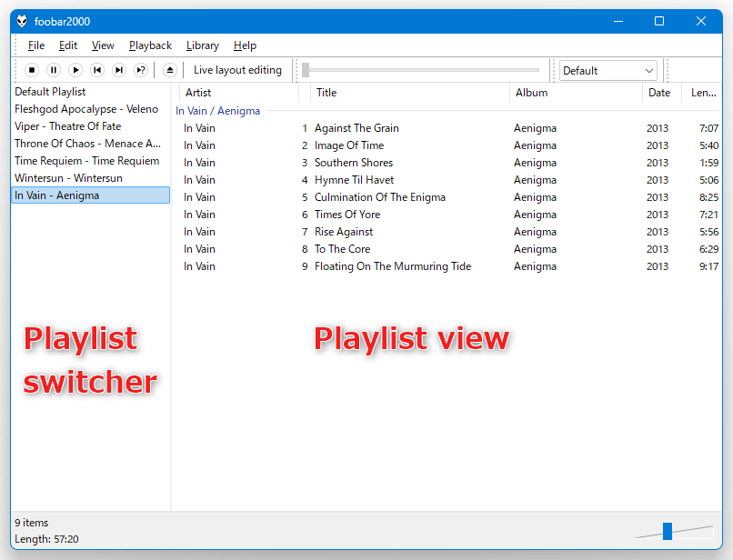733x560 pixels.
Task: Select Time Requiem - Time Requiem playlist
Action: pyautogui.click(x=90, y=161)
